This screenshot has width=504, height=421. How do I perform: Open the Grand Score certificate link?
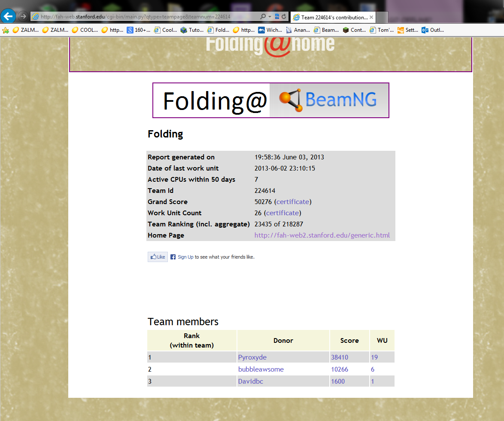(x=293, y=201)
